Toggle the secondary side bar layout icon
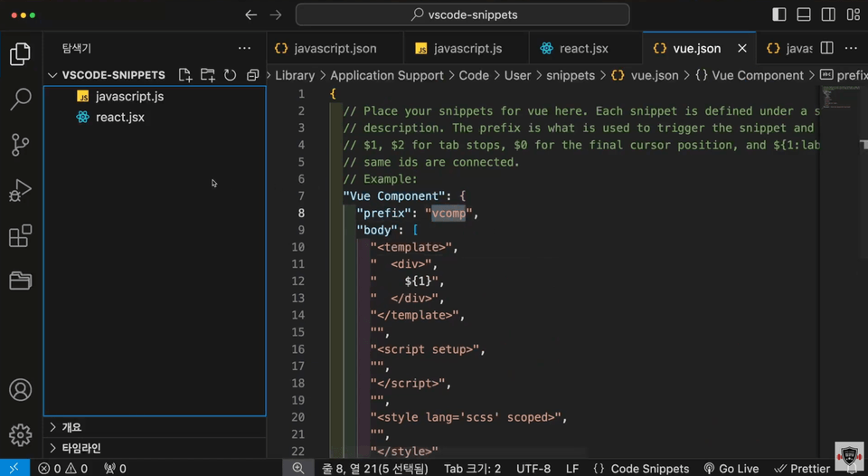This screenshot has width=868, height=476. click(828, 14)
